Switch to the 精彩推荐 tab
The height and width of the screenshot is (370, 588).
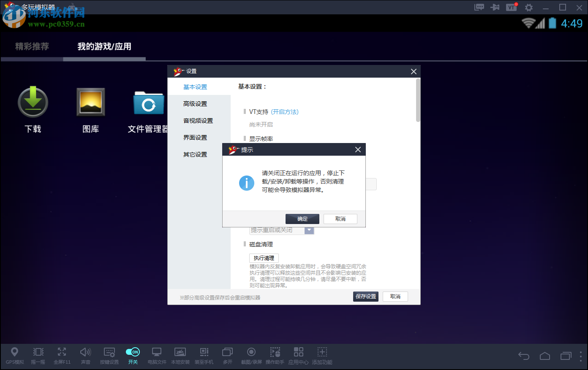32,47
